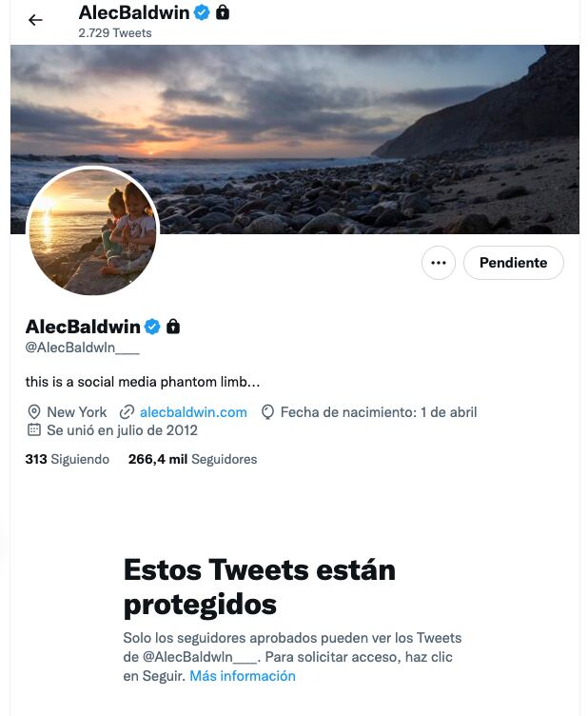588x716 pixels.
Task: Click the Más información link
Action: tap(243, 676)
